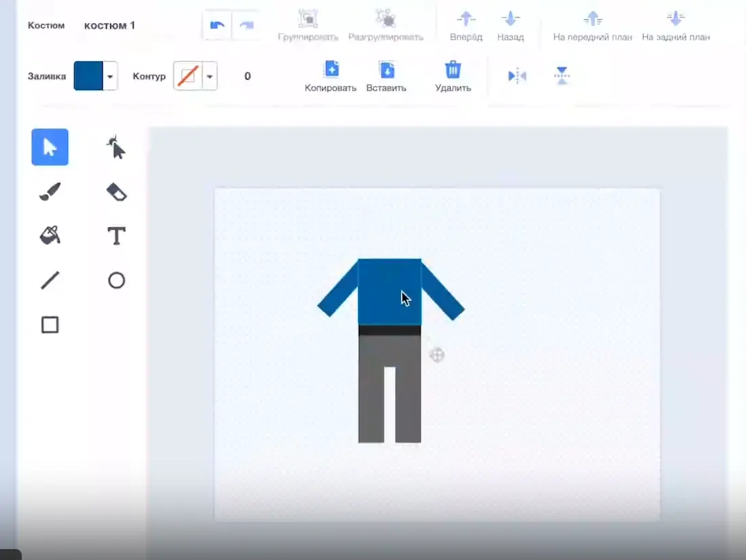Viewport: 746px width, 560px height.
Task: Choose the Rectangle tool
Action: [50, 325]
